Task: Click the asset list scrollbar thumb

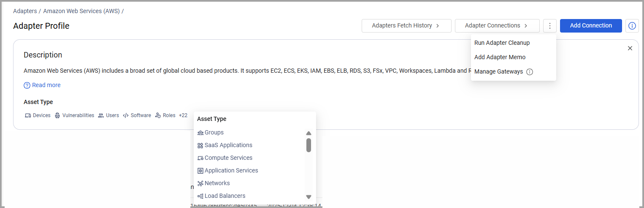Action: click(x=308, y=145)
